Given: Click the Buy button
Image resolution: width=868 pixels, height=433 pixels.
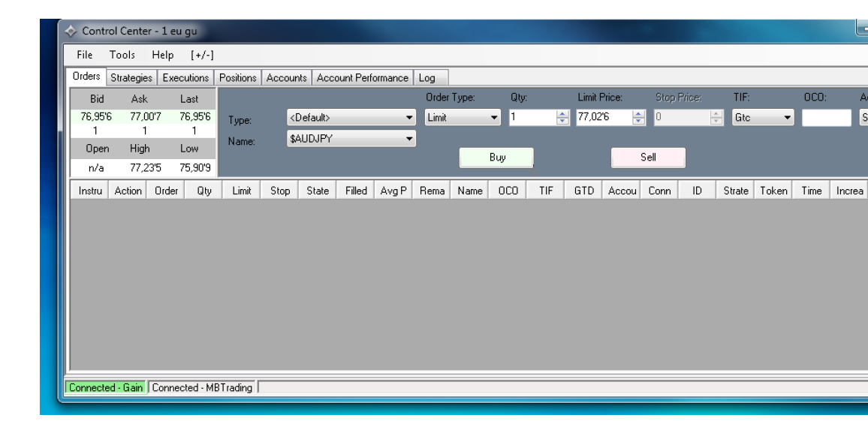Looking at the screenshot, I should (496, 158).
